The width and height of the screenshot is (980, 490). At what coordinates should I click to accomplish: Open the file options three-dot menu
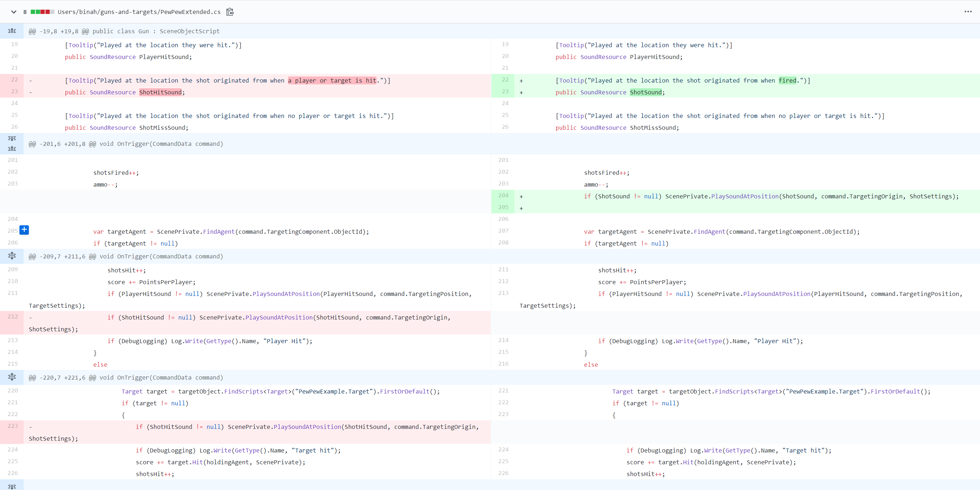pyautogui.click(x=968, y=12)
